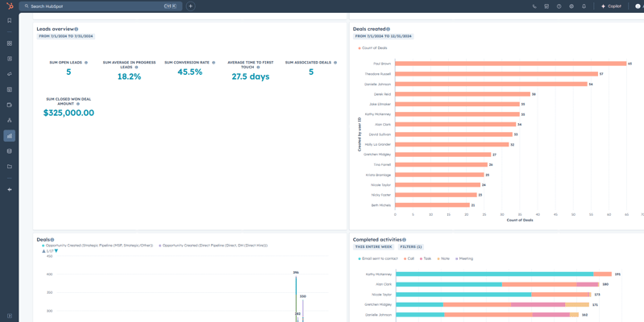Click the $325,000.00 closed won amount

coord(69,113)
